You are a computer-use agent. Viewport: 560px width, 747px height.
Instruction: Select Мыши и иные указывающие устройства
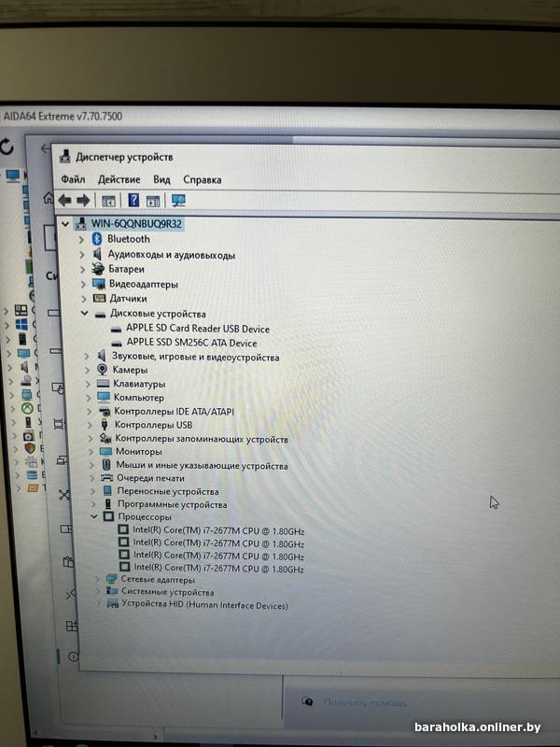202,465
